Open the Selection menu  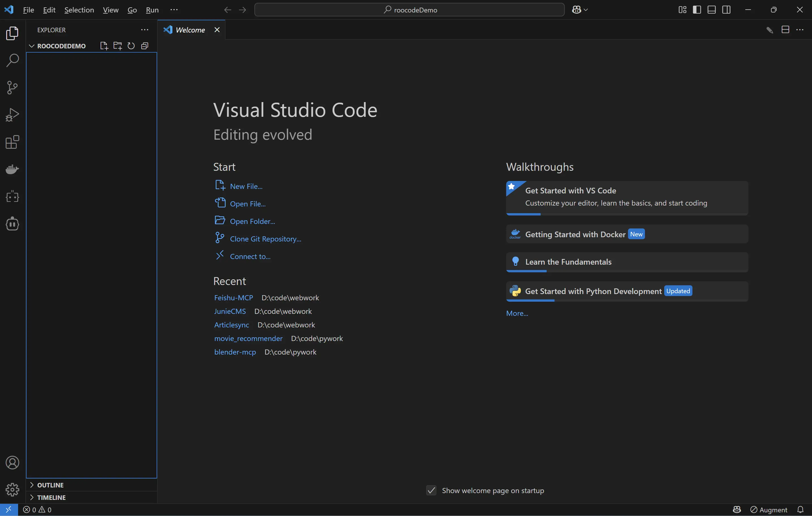(79, 10)
